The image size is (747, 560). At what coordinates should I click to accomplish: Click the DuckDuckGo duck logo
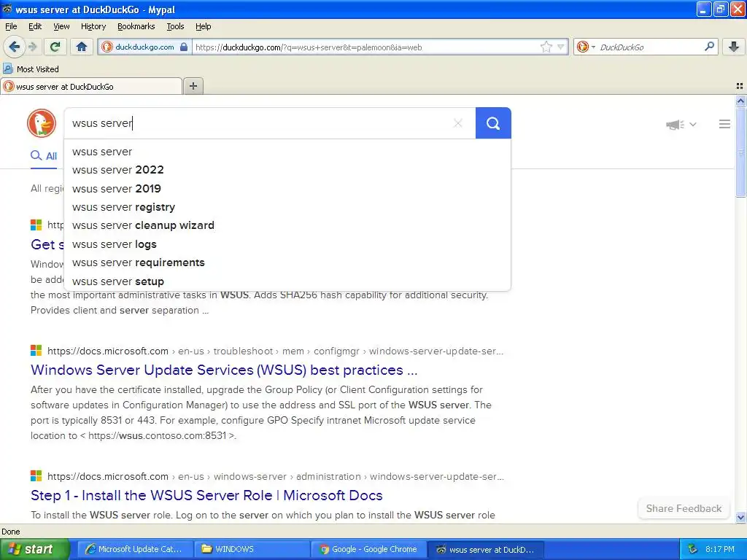pyautogui.click(x=42, y=123)
